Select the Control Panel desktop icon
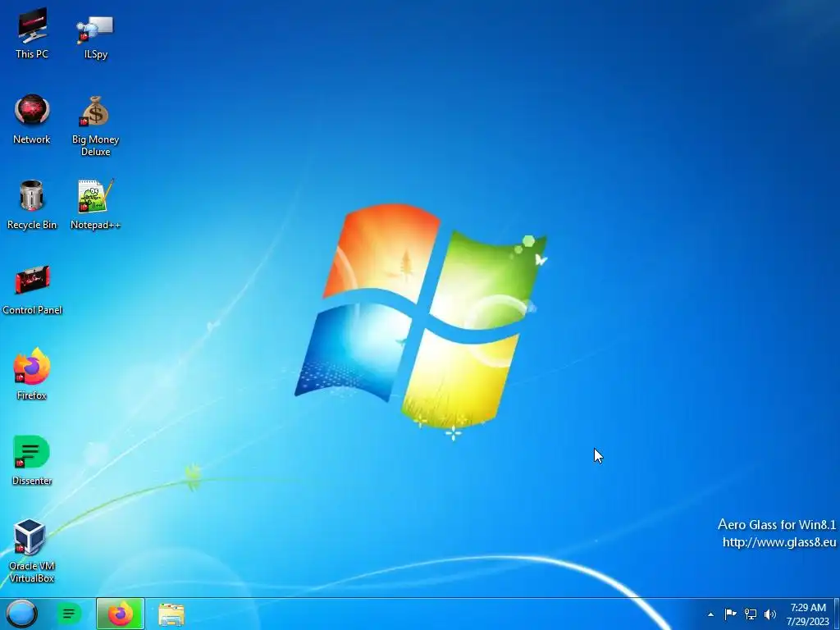 pyautogui.click(x=32, y=290)
